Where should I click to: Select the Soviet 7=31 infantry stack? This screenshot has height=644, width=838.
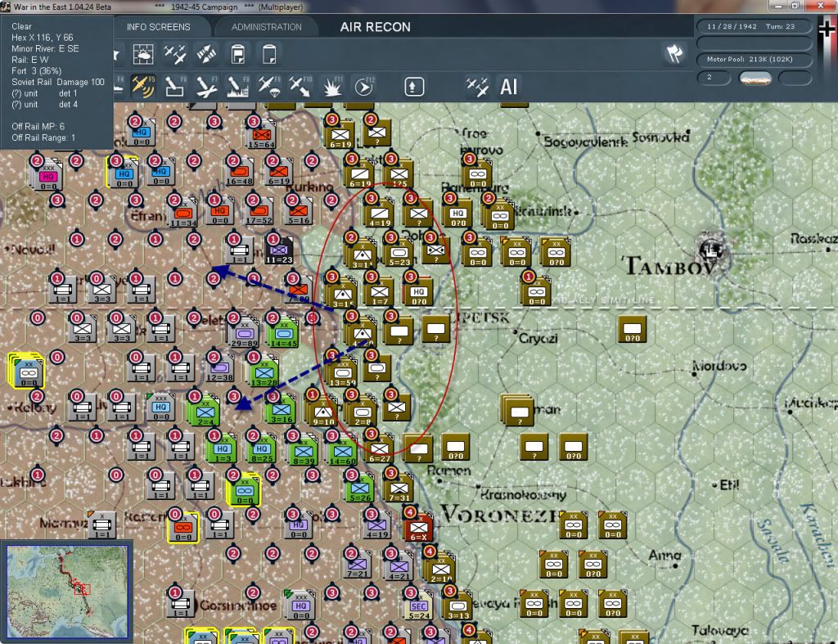(x=399, y=488)
